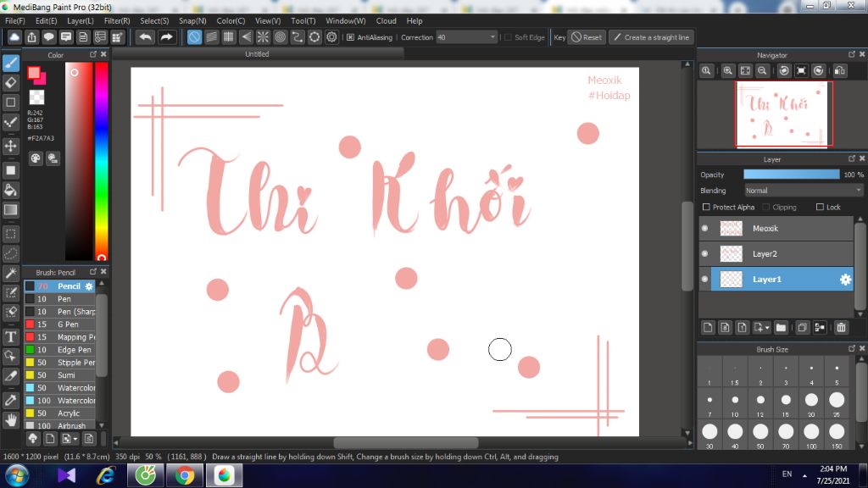
Task: Open snap settings gear
Action: [331, 37]
